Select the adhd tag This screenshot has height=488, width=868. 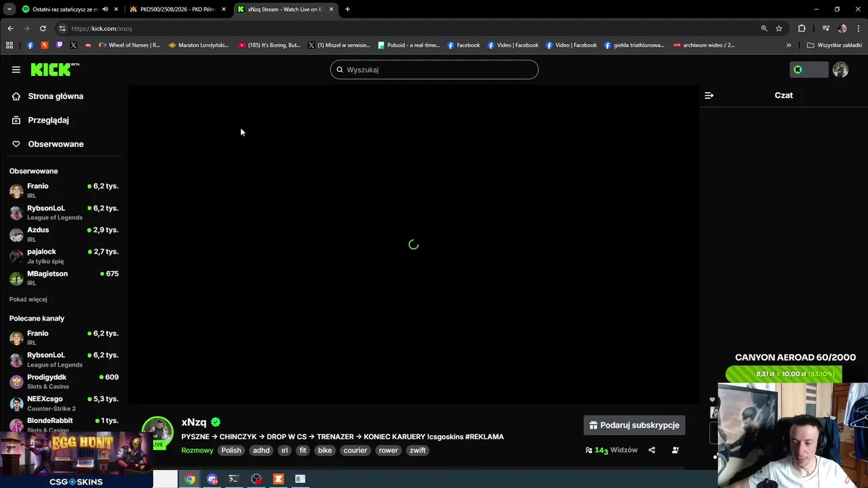pyautogui.click(x=261, y=450)
